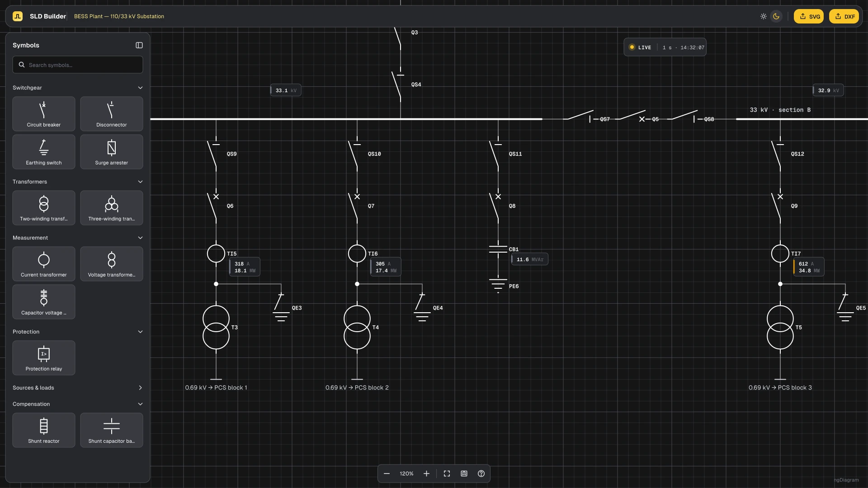Switch to dark theme
868x488 pixels.
776,16
